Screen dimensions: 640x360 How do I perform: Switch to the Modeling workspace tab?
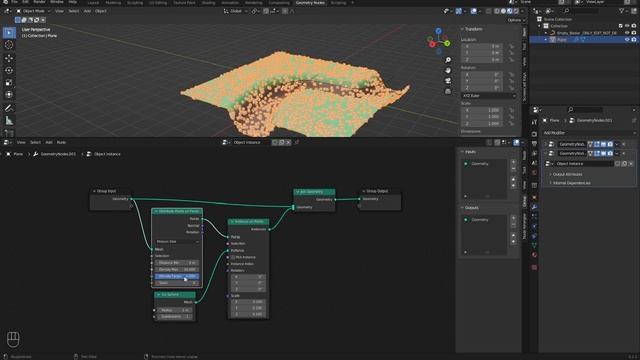(113, 2)
